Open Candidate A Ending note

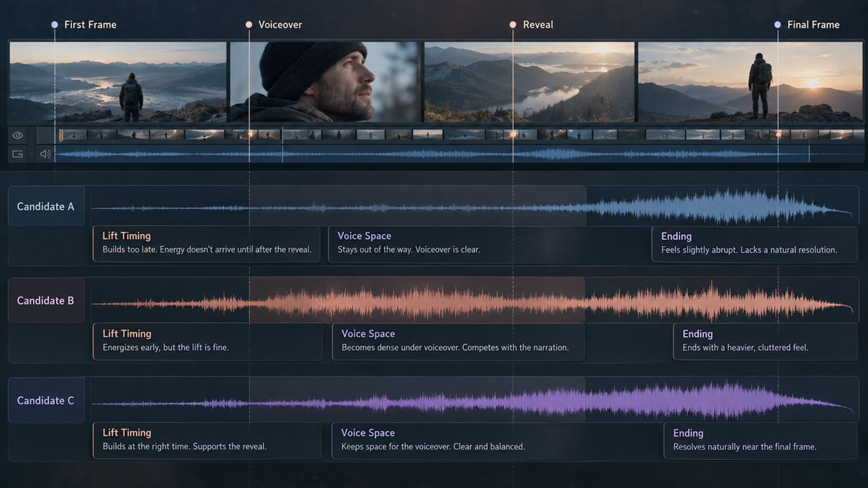coord(755,244)
